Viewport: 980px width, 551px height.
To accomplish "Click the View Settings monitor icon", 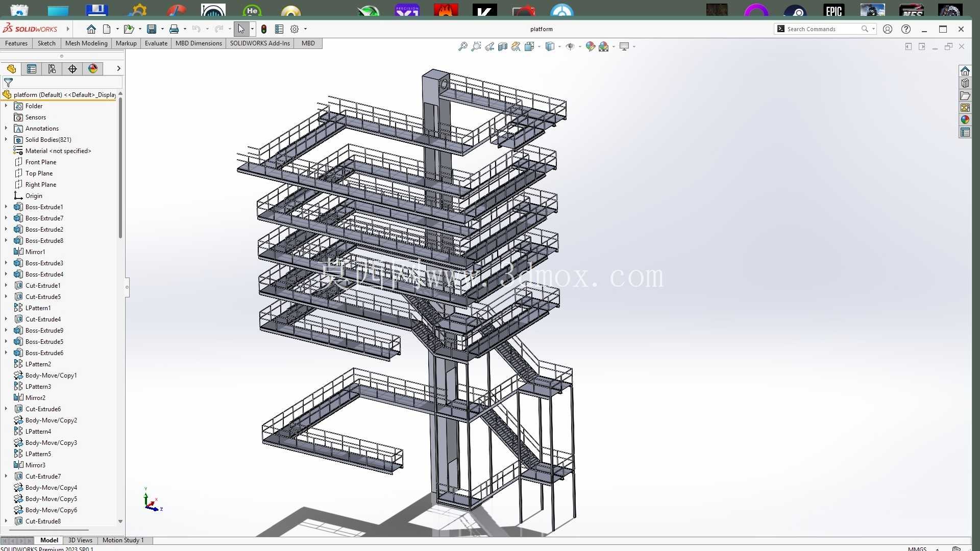I will tap(624, 46).
